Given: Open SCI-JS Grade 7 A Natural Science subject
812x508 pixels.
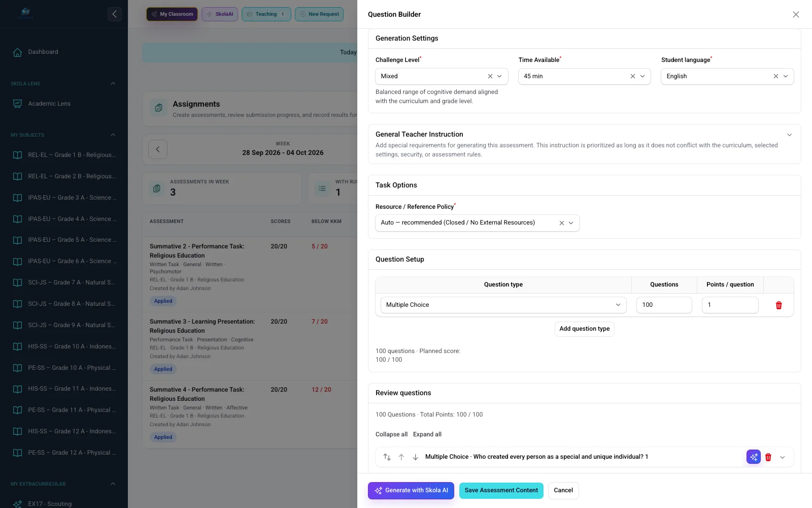Looking at the screenshot, I should tap(64, 282).
